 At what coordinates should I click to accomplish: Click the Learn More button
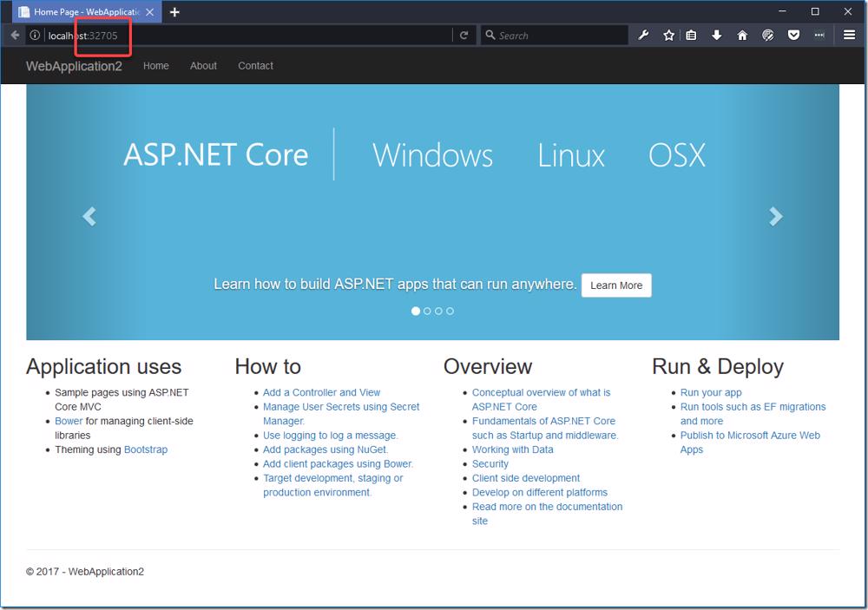point(616,285)
